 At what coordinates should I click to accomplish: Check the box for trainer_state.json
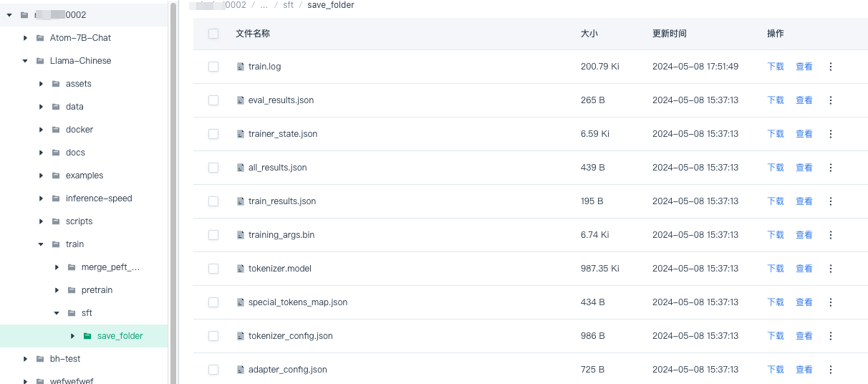click(213, 134)
